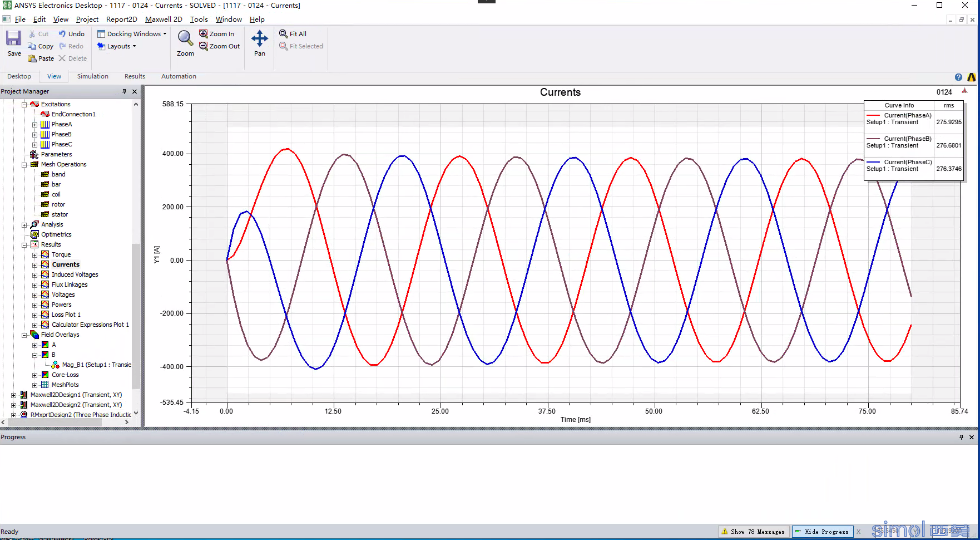Collapse the Excitations tree node
The height and width of the screenshot is (540, 980).
coord(24,104)
